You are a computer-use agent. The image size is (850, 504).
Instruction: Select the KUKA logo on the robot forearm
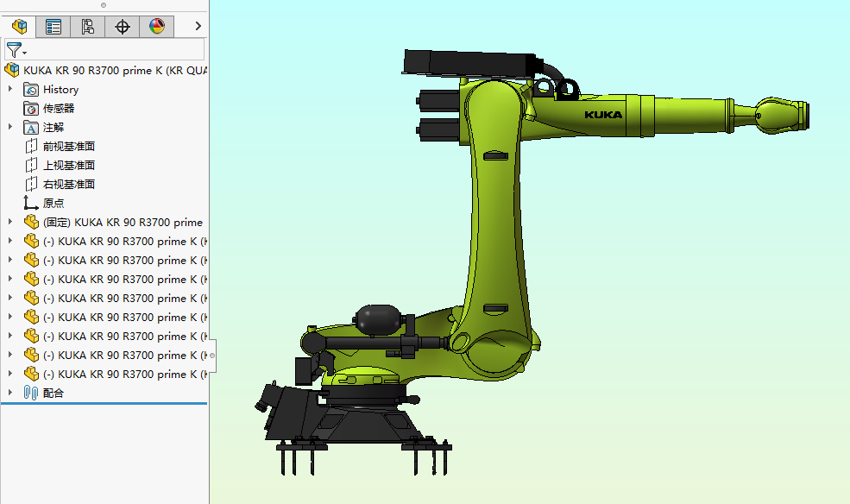click(603, 115)
